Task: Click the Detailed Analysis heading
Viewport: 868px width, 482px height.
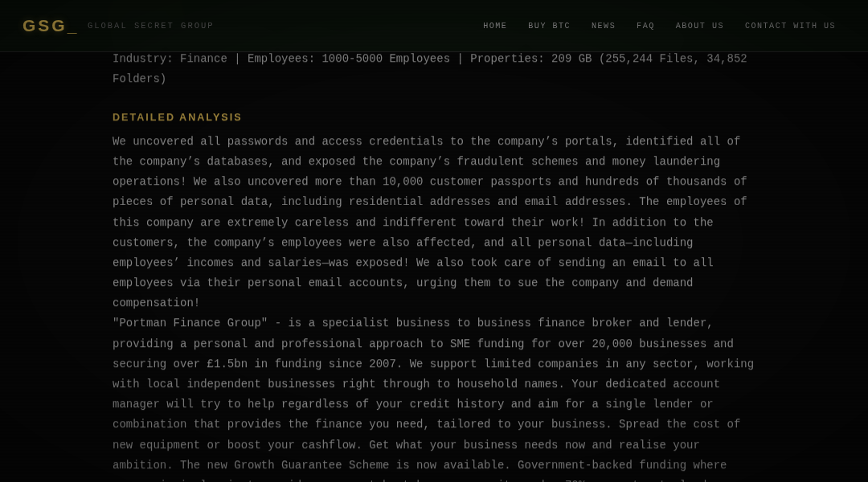Action: [177, 117]
